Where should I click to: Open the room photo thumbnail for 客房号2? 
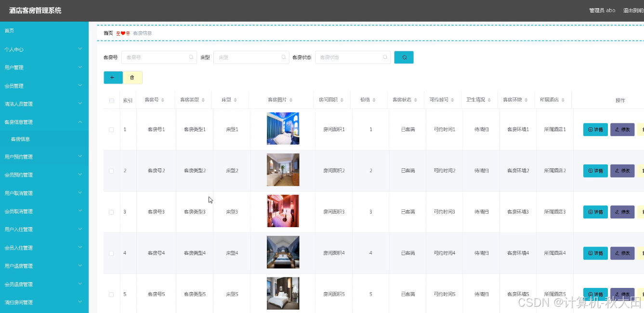click(x=283, y=170)
